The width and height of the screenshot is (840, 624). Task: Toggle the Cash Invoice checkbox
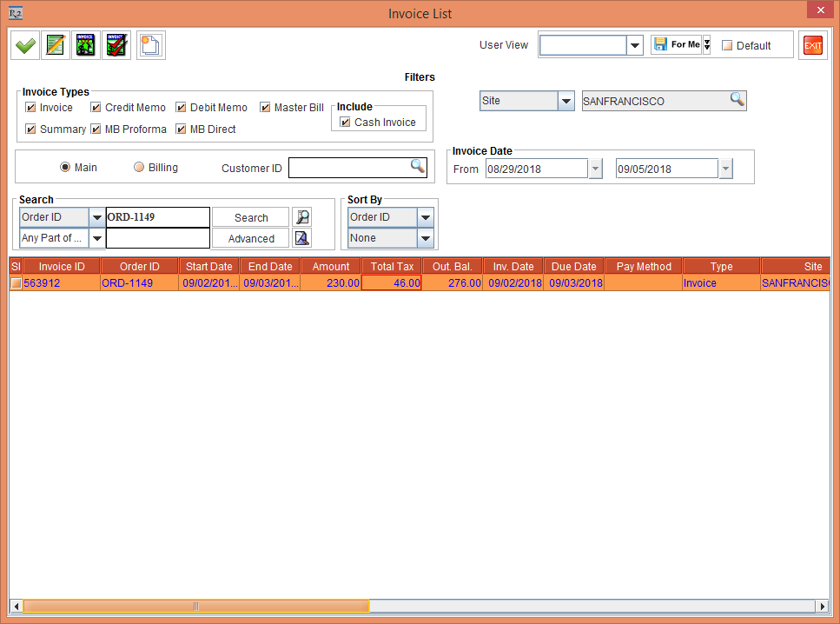346,123
